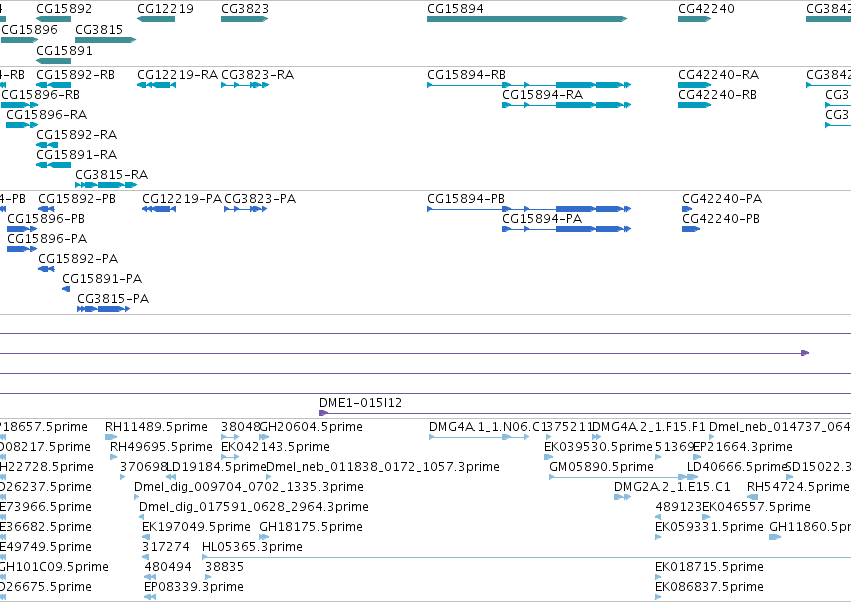Click transcript CG3823-RA

pyautogui.click(x=258, y=74)
